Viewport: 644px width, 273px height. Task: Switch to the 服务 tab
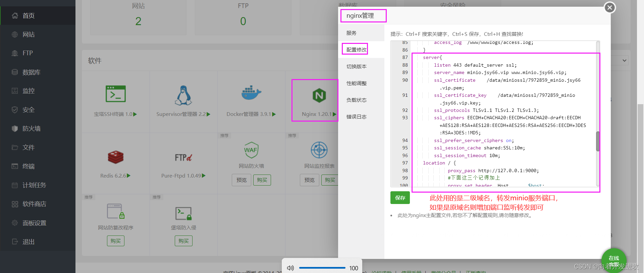coord(361,33)
